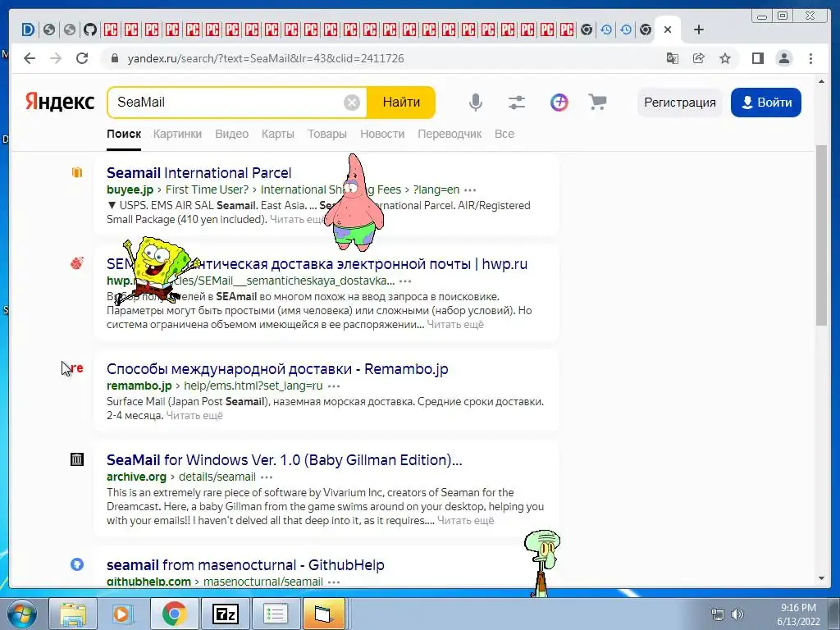
Task: Open the translate page icon in address bar
Action: [673, 58]
